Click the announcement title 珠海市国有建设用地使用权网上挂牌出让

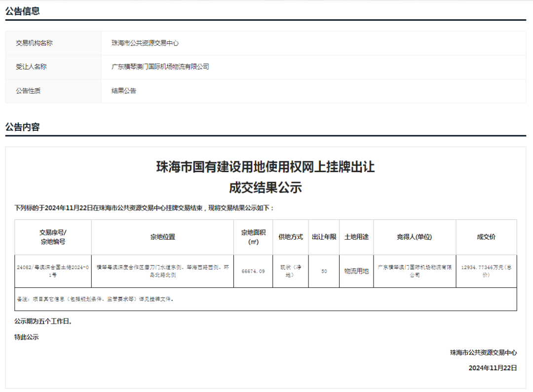266,168
